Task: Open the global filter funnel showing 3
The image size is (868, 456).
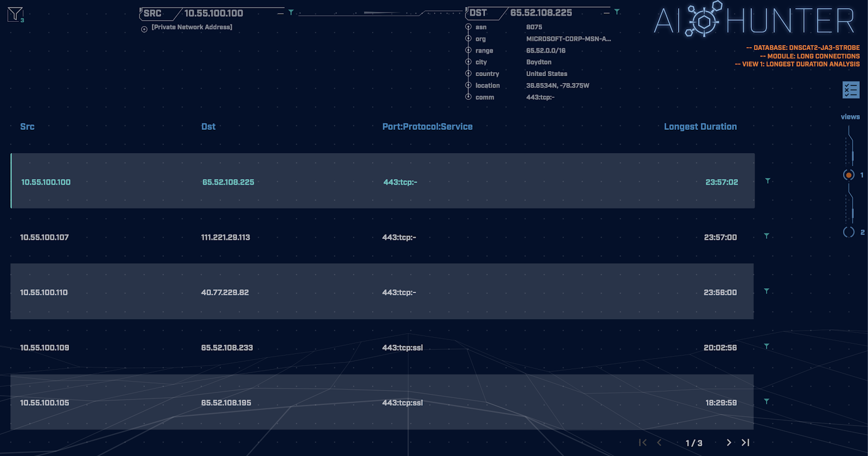Action: point(15,14)
